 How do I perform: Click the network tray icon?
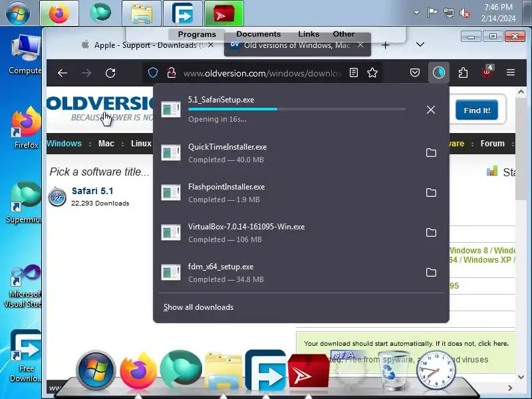coord(448,13)
